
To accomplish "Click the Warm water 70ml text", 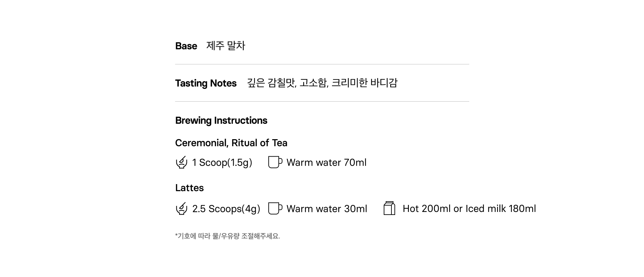I will [326, 163].
